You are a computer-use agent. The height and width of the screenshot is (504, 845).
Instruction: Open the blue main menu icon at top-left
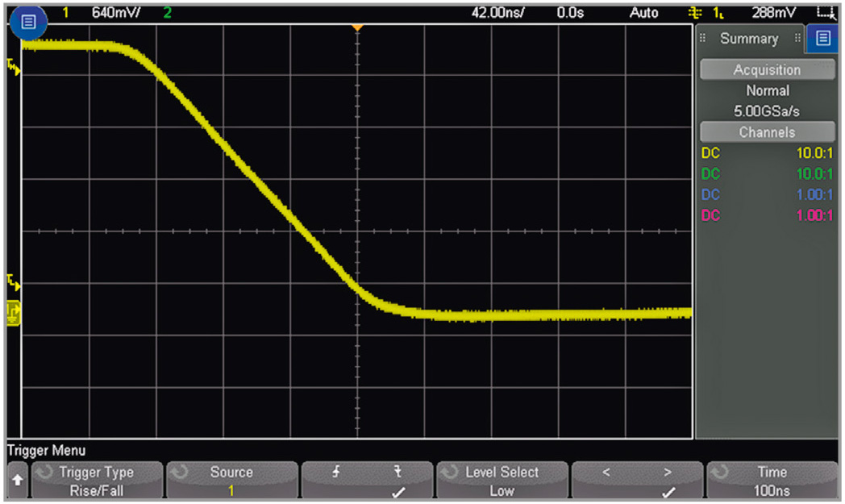(29, 23)
